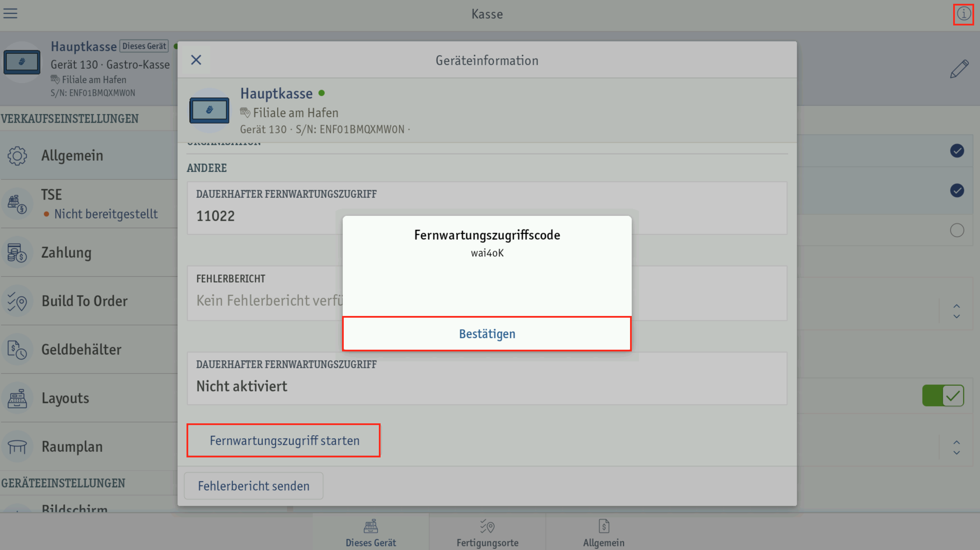
Task: Open Layouts settings
Action: click(89, 398)
